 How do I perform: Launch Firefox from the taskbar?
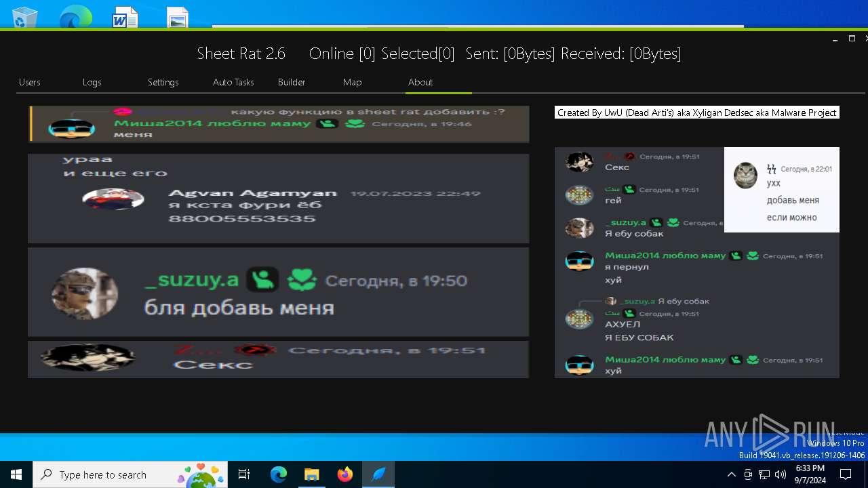coord(345,474)
